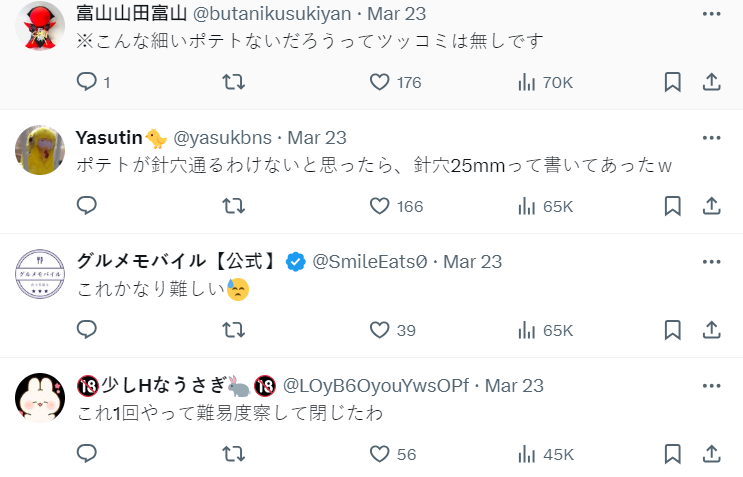The height and width of the screenshot is (477, 743).
Task: Click the グルメモバイル logo avatar
Action: pyautogui.click(x=40, y=274)
